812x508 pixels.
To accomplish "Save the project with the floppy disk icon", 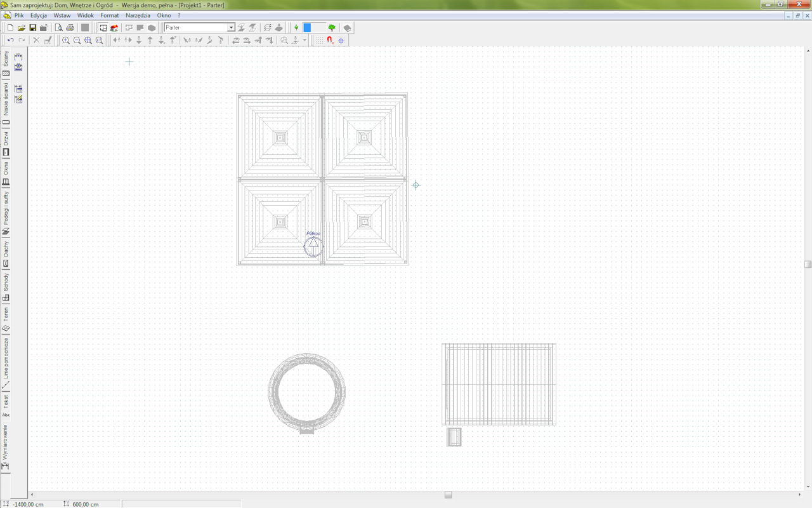I will click(x=32, y=28).
